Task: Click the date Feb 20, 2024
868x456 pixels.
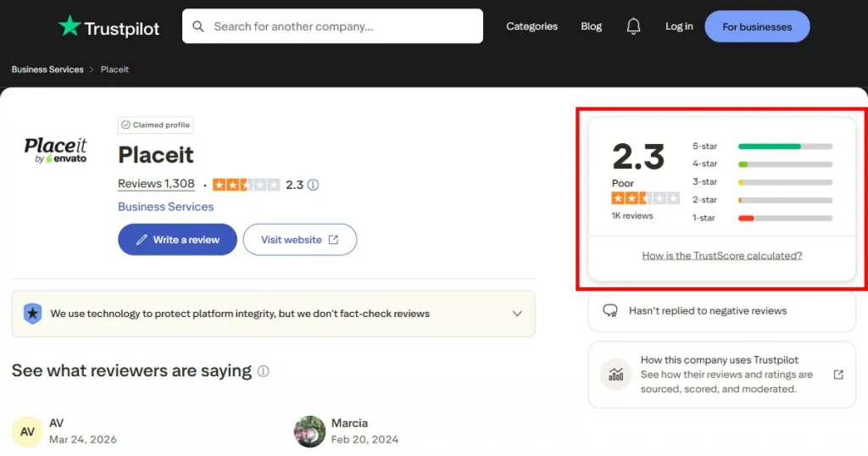Action: 364,439
